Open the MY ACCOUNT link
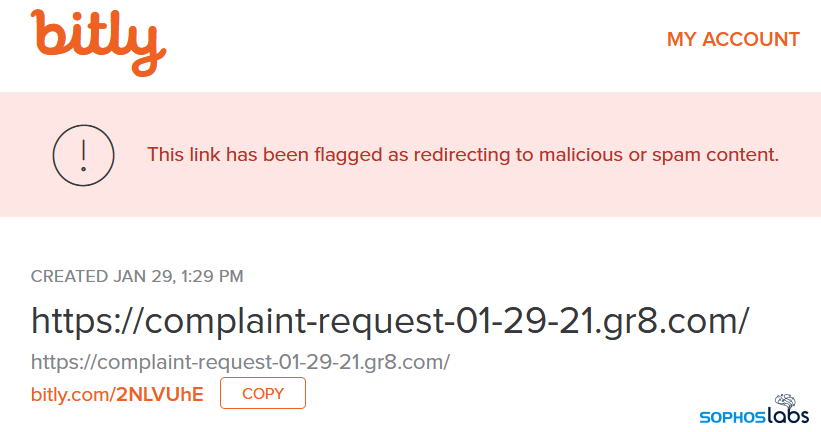The width and height of the screenshot is (821, 432). [x=733, y=40]
